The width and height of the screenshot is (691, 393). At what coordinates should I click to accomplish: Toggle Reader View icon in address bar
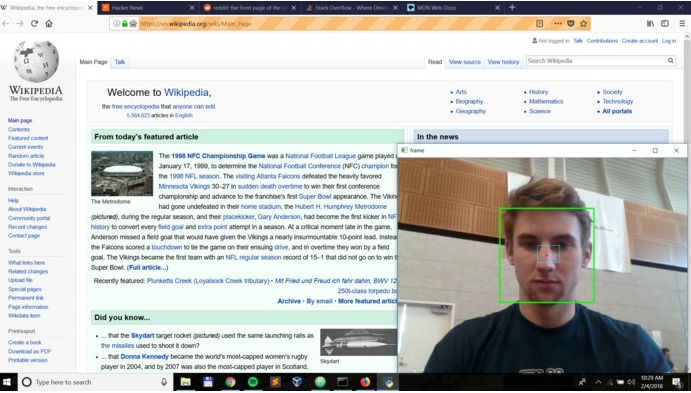[539, 23]
